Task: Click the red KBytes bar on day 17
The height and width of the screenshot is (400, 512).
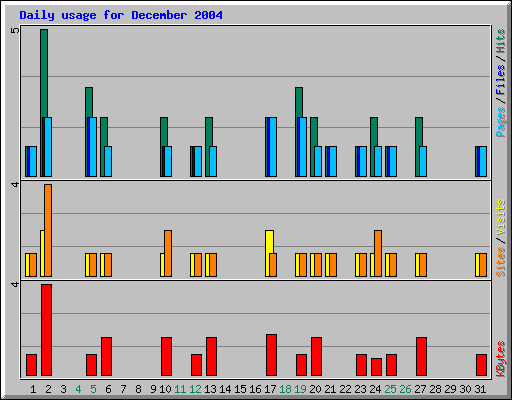Action: pos(271,355)
